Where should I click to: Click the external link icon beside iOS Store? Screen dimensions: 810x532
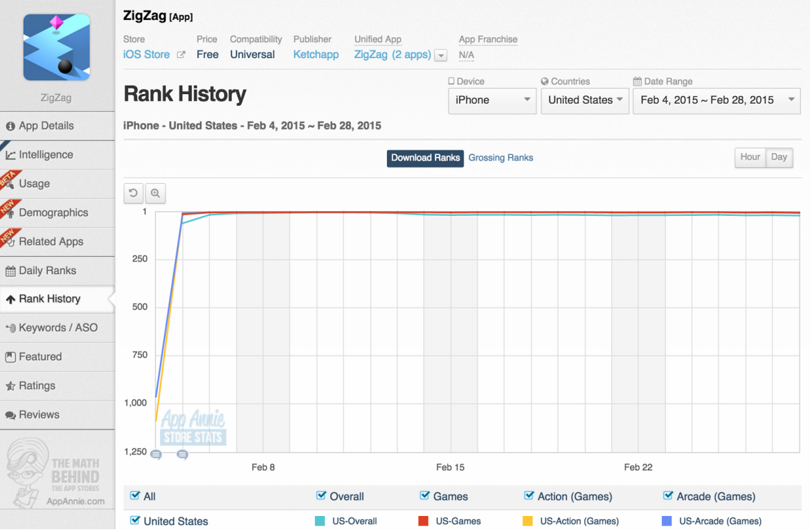pyautogui.click(x=181, y=55)
